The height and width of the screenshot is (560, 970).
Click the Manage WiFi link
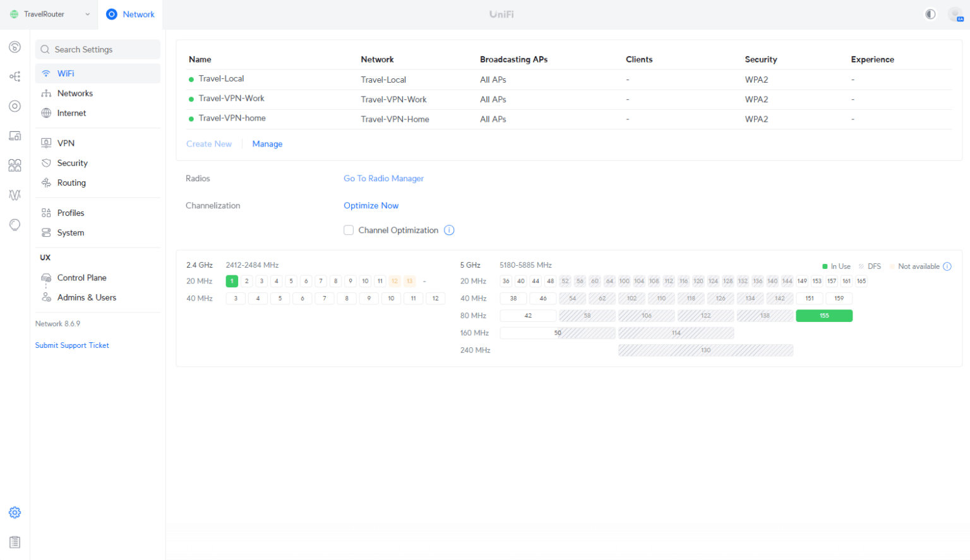point(267,144)
